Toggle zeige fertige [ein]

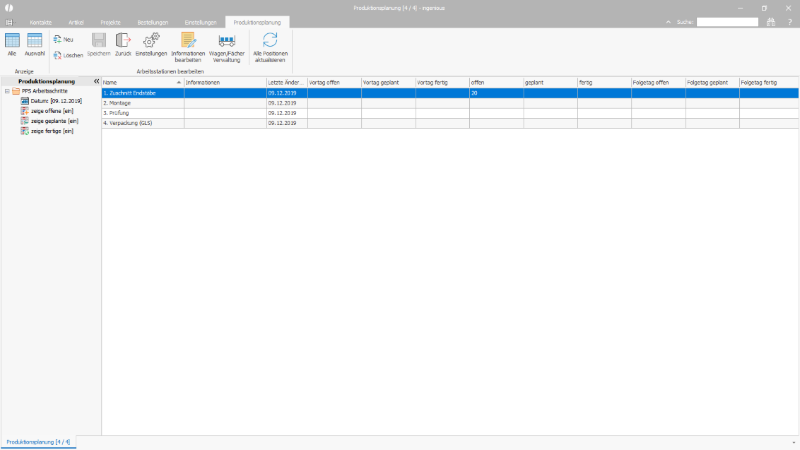click(x=47, y=131)
